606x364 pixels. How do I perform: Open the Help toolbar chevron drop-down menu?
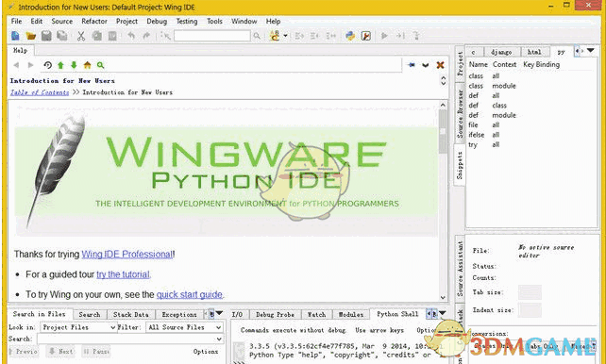[426, 65]
